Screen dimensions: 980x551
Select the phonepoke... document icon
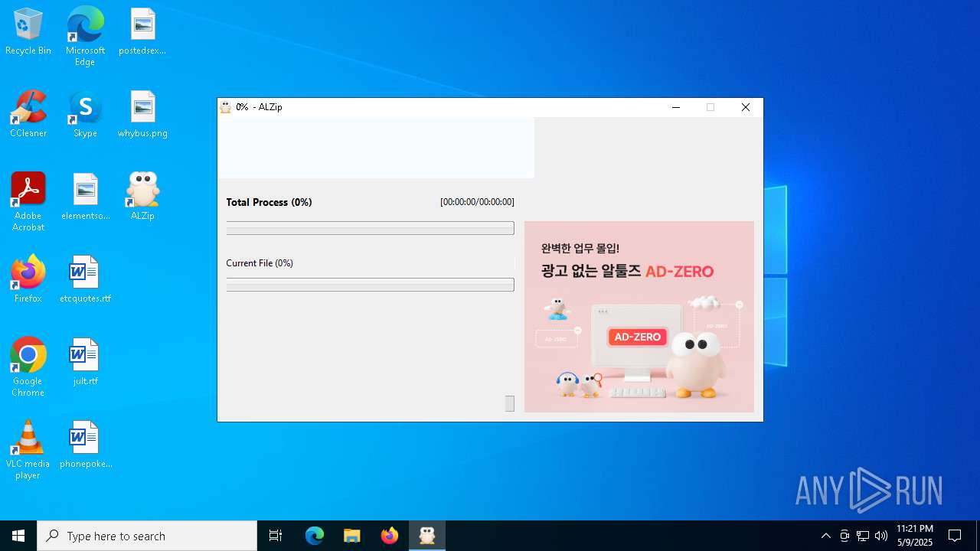85,445
